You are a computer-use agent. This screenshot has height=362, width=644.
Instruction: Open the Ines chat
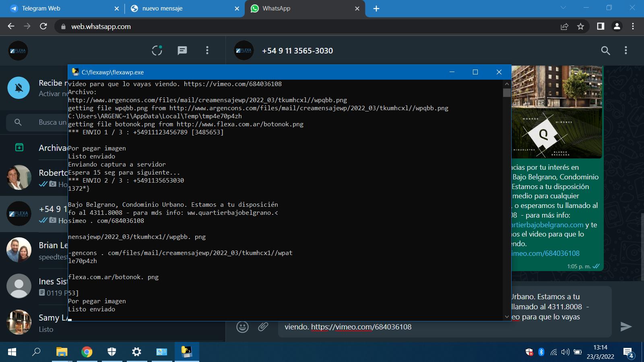34,286
